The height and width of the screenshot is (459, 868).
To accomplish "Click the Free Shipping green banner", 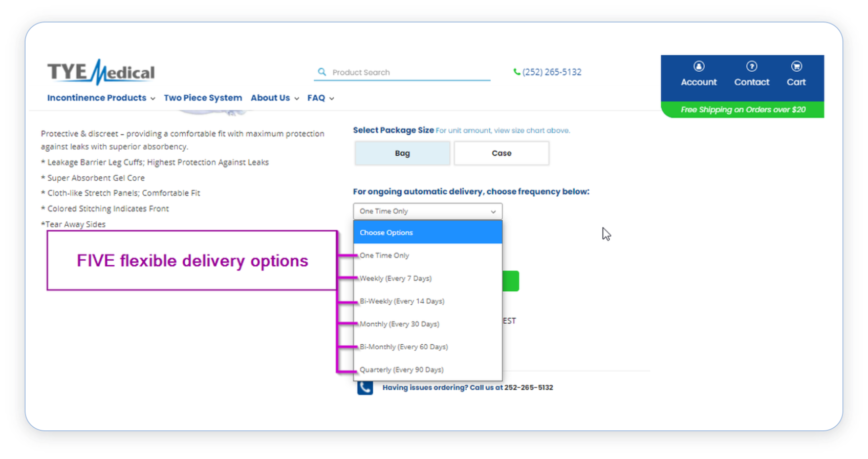I will (742, 110).
